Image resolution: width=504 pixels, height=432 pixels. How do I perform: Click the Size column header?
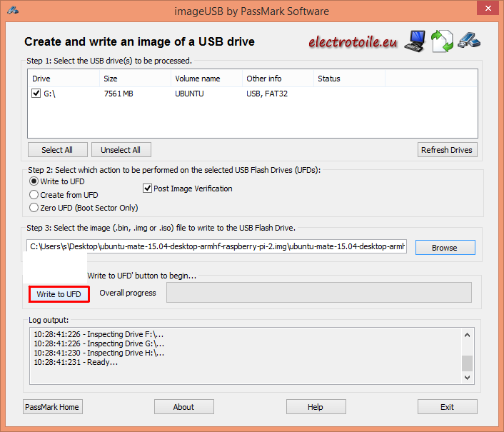click(x=136, y=79)
